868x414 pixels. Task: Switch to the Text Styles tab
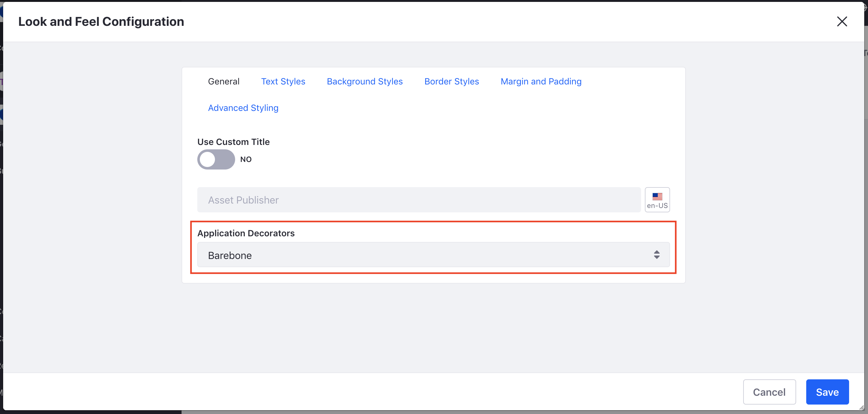tap(283, 82)
